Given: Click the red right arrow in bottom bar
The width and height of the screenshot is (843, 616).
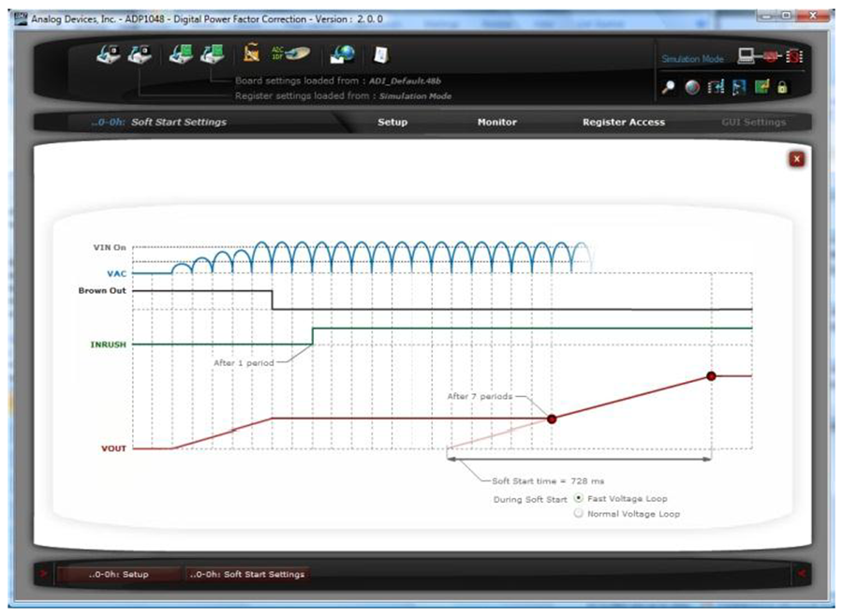Looking at the screenshot, I should (801, 574).
